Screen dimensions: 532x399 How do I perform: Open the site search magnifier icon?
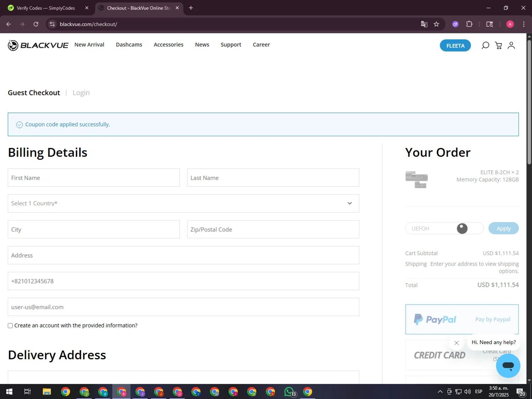click(485, 45)
